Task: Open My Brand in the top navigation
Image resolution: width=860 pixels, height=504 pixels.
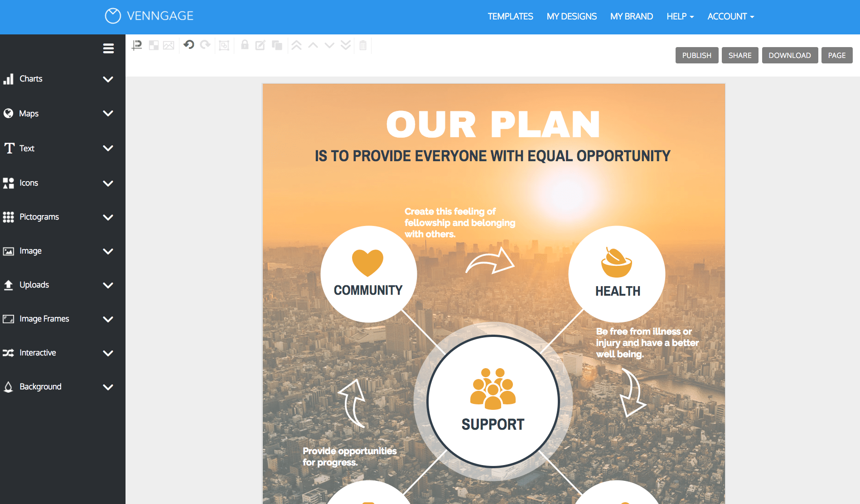Action: 631,16
